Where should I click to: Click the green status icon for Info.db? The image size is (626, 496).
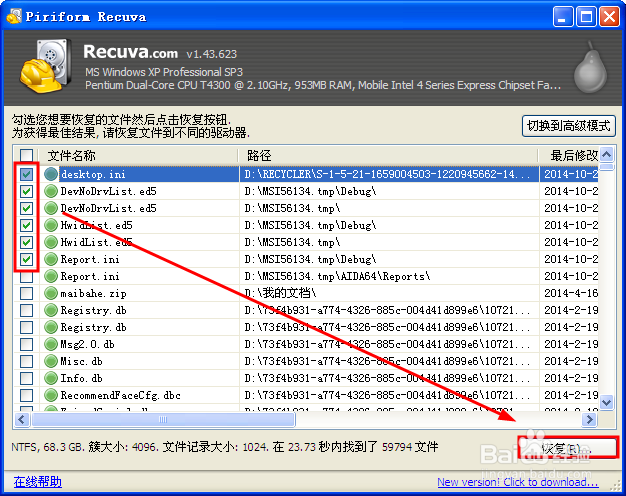pyautogui.click(x=51, y=378)
